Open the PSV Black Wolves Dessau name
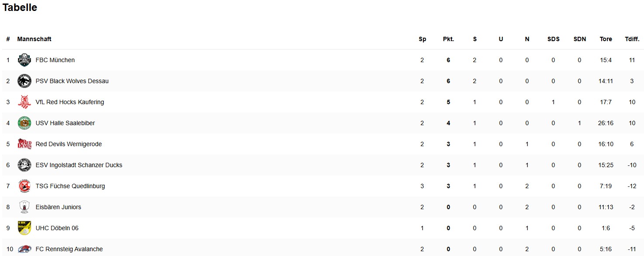This screenshot has width=644, height=256. (x=72, y=81)
